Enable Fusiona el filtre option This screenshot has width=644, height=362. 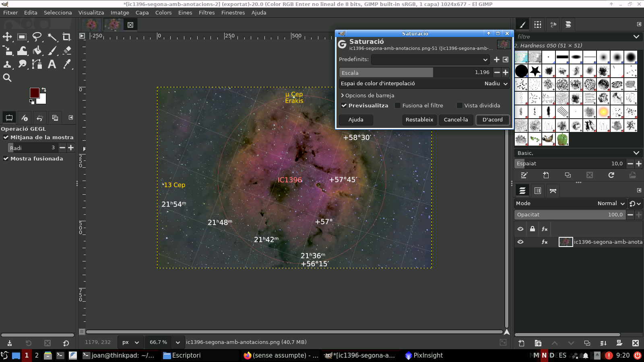point(398,105)
